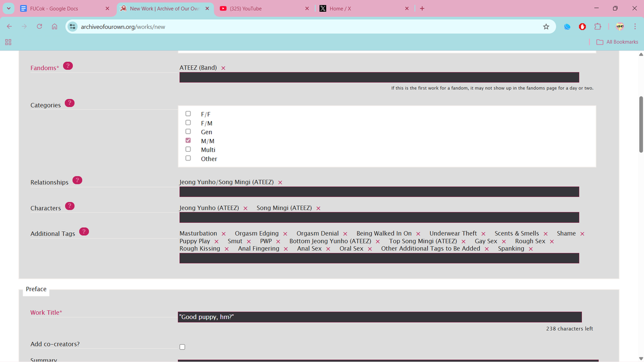The image size is (644, 362).
Task: Remove the Underwear Theft additional tag
Action: 484,234
